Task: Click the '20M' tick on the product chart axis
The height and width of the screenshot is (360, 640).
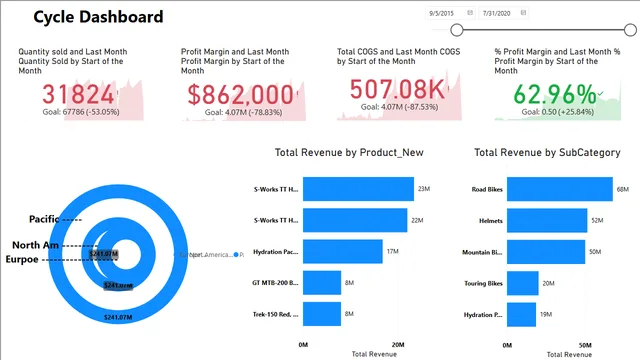Action: 398,344
